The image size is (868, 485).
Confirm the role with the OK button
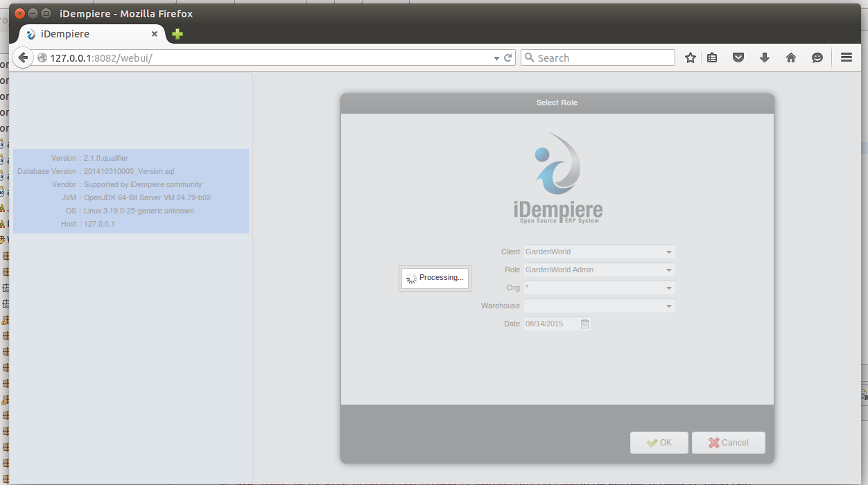(659, 443)
